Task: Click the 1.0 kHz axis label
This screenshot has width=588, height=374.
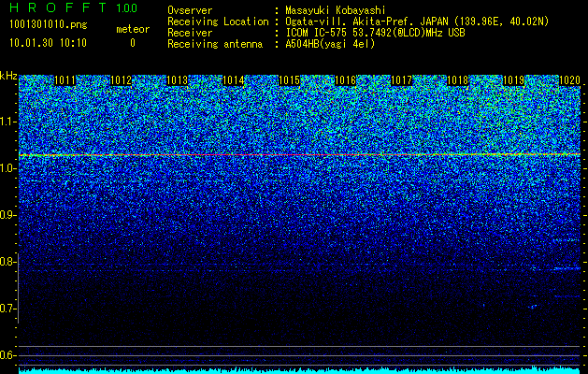Action: pos(7,169)
